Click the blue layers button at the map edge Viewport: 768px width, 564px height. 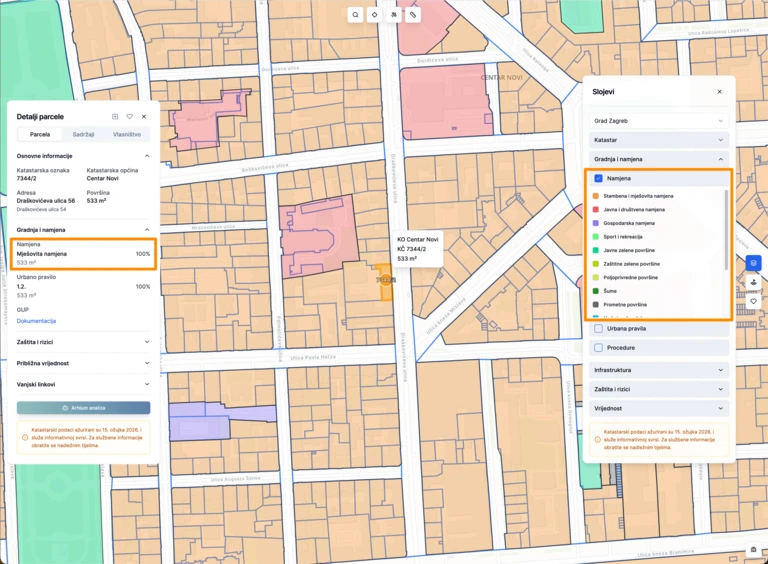point(753,263)
